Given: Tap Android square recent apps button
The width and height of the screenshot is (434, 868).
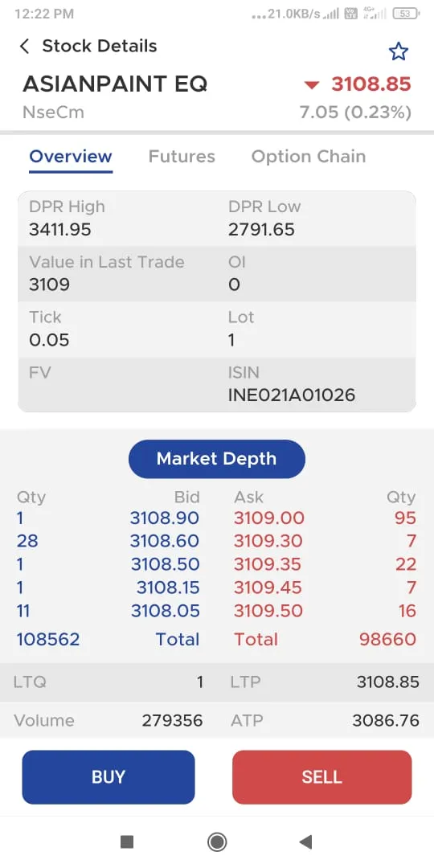Looking at the screenshot, I should (x=127, y=842).
